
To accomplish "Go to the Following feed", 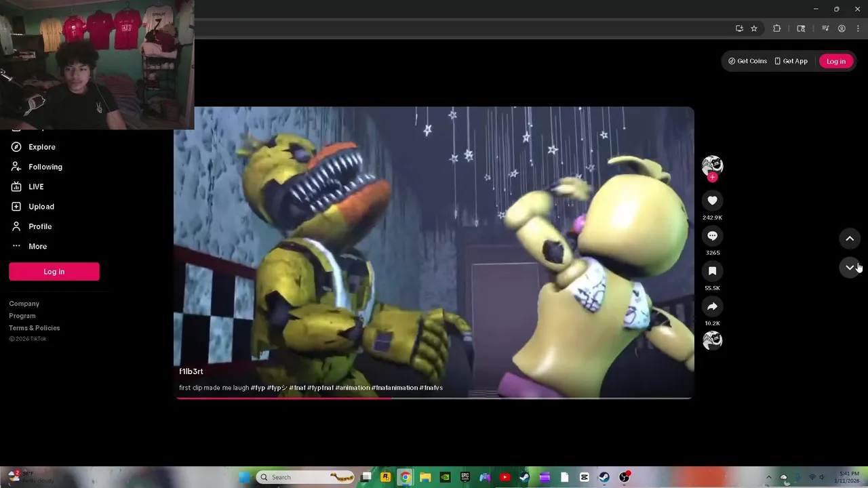I will 37,167.
